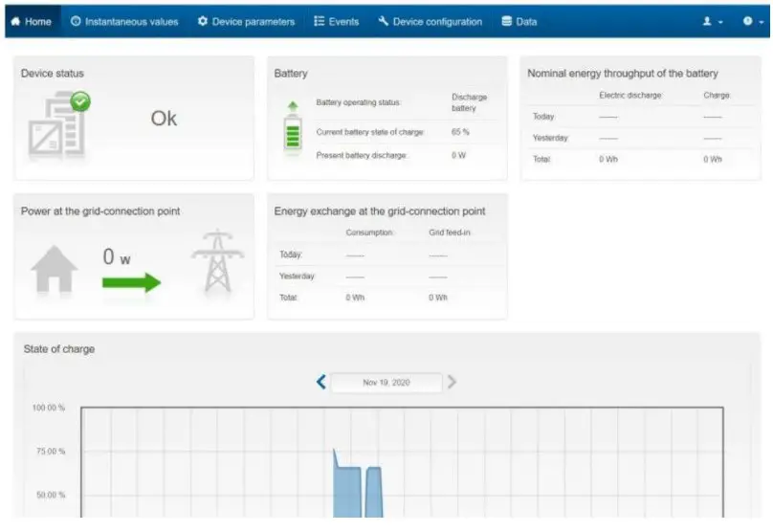This screenshot has height=532, width=773.
Task: Click the electricity pylon icon
Action: (x=217, y=261)
